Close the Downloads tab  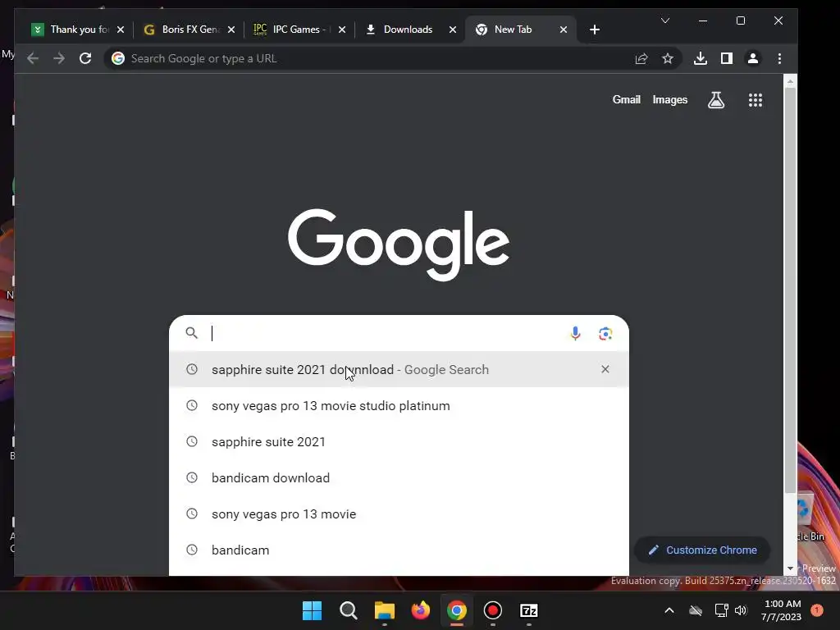click(453, 30)
